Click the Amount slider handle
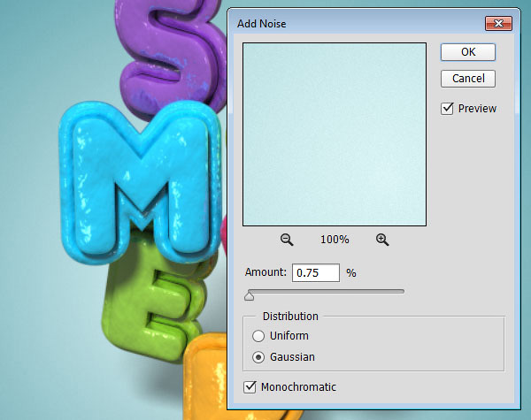 coord(250,296)
